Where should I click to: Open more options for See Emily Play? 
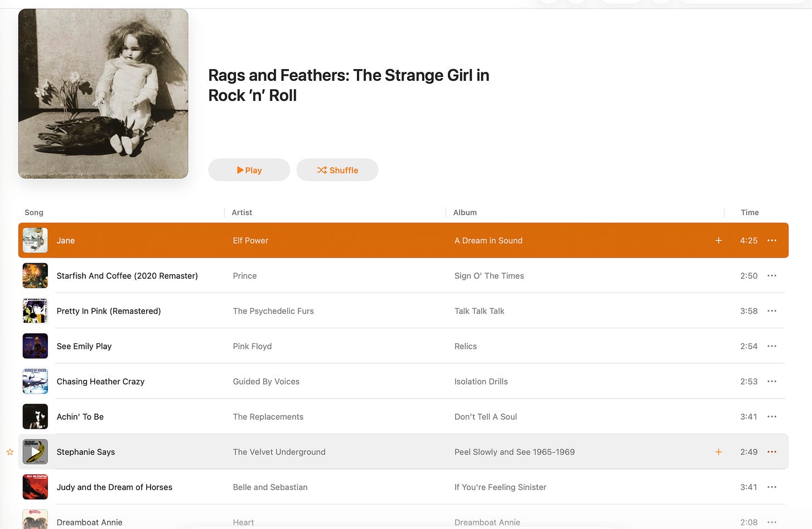click(x=772, y=346)
